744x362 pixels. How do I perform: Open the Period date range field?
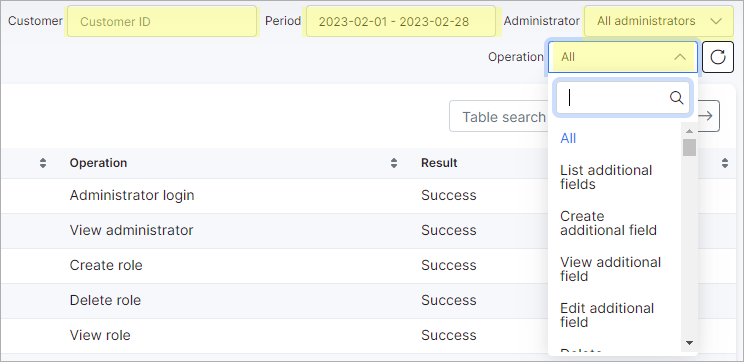(x=401, y=21)
